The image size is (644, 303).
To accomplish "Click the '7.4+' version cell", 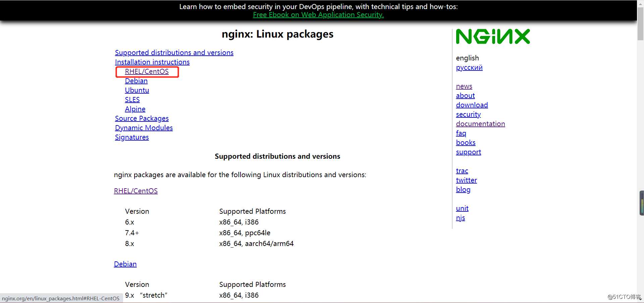I will pyautogui.click(x=132, y=233).
